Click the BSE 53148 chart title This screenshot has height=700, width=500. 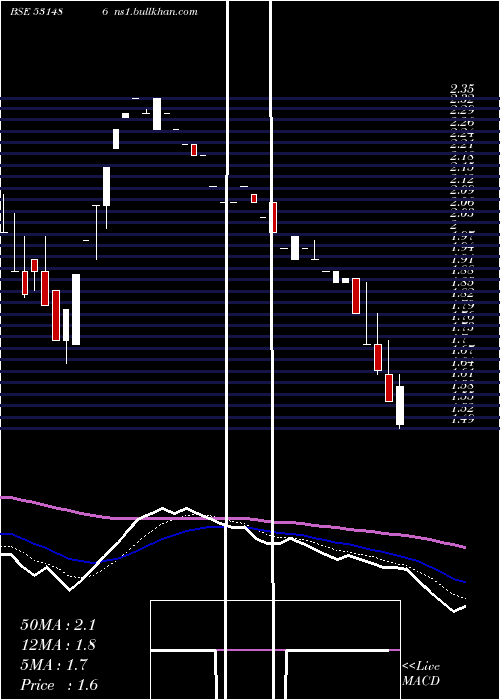(x=36, y=12)
